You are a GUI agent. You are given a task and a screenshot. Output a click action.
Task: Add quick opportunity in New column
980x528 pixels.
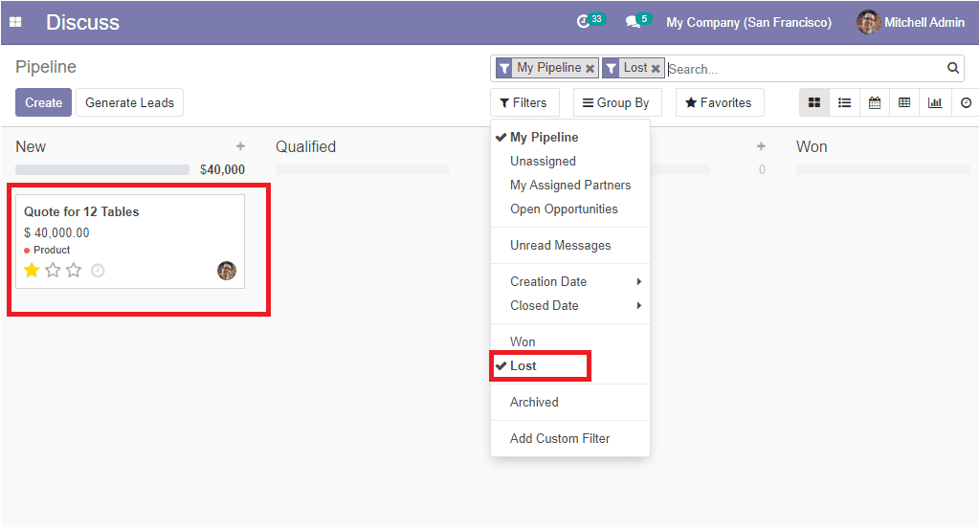point(240,146)
